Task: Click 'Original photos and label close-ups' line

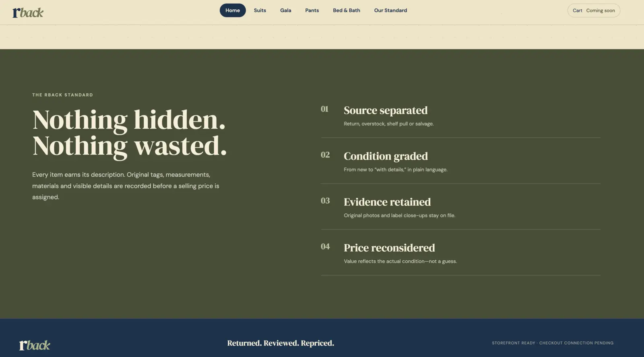Action: 400,215
